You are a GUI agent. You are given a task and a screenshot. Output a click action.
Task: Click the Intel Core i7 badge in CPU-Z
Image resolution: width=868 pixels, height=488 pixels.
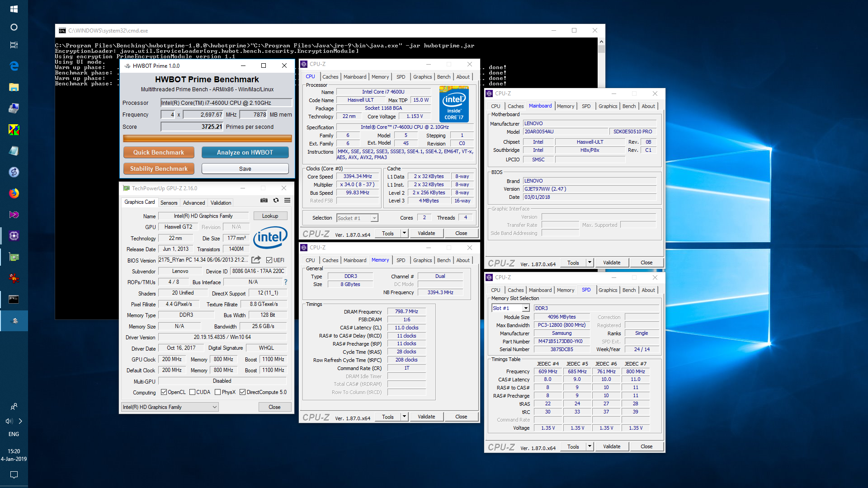click(454, 104)
